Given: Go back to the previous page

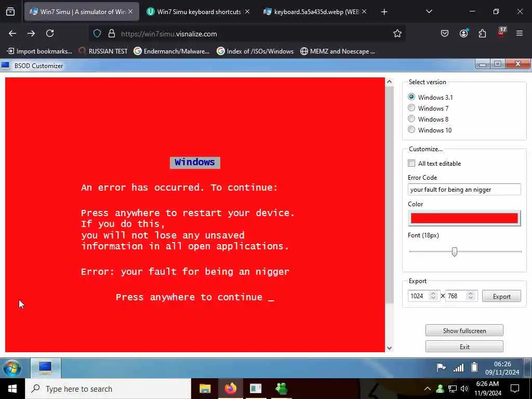Looking at the screenshot, I should (12, 33).
